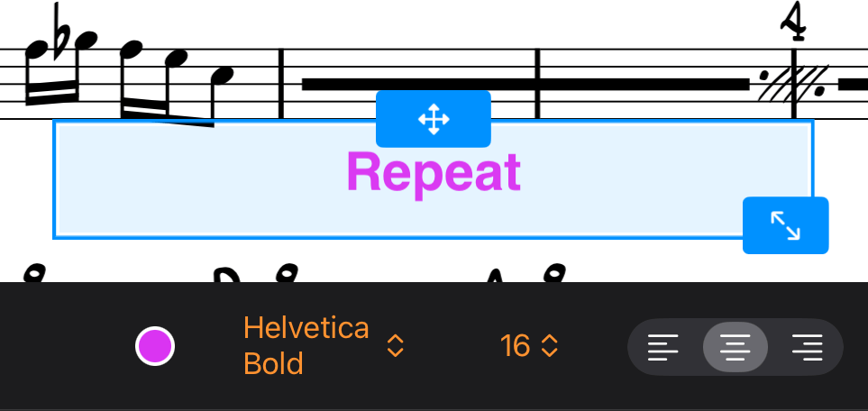
Task: Click the number 4 above the staff
Action: (x=793, y=22)
